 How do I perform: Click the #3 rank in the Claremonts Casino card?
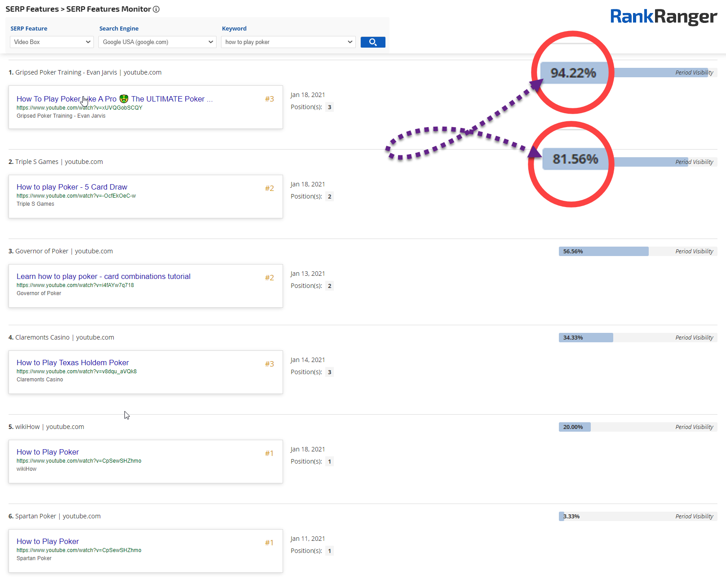[x=269, y=364]
